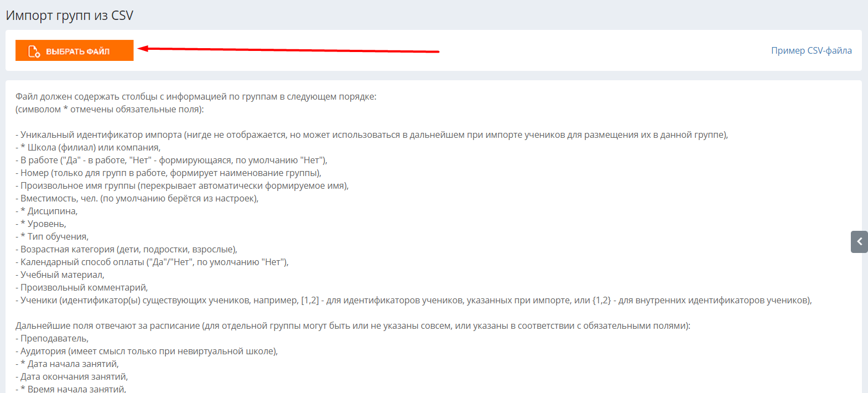
Task: Click the line '* Уровень,'
Action: (41, 224)
